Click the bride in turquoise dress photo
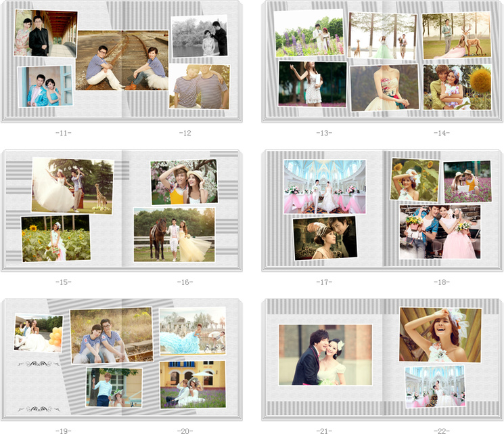 192,331
